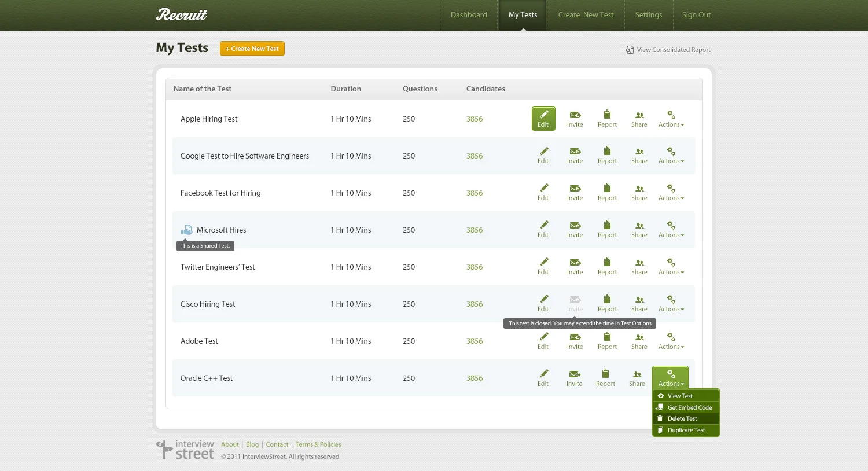Invite candidates to Google Test

(575, 156)
